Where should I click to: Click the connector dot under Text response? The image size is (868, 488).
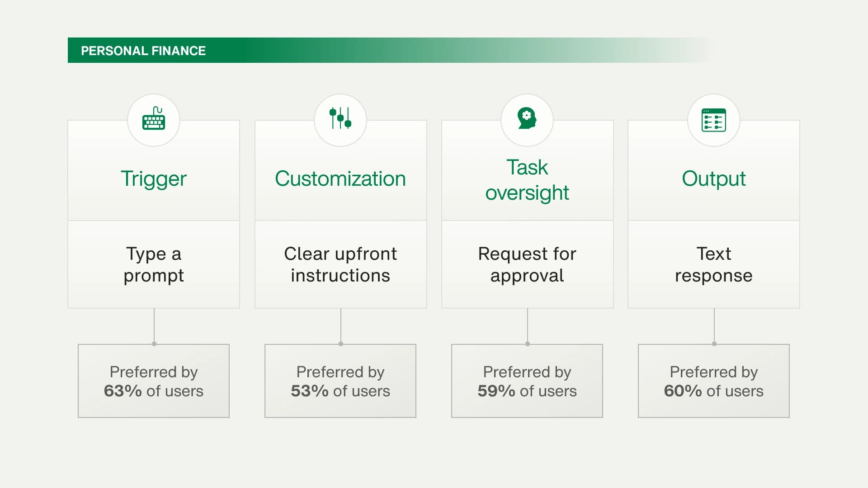point(714,344)
